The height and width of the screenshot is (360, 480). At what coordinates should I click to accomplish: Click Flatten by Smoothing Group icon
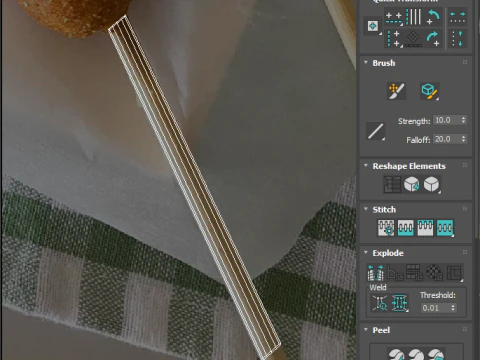point(415,273)
